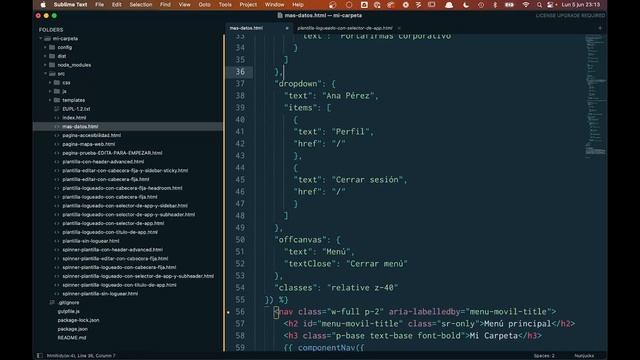Screen dimensions: 640x360
Task: Open the Apple menu
Action: coord(43,5)
